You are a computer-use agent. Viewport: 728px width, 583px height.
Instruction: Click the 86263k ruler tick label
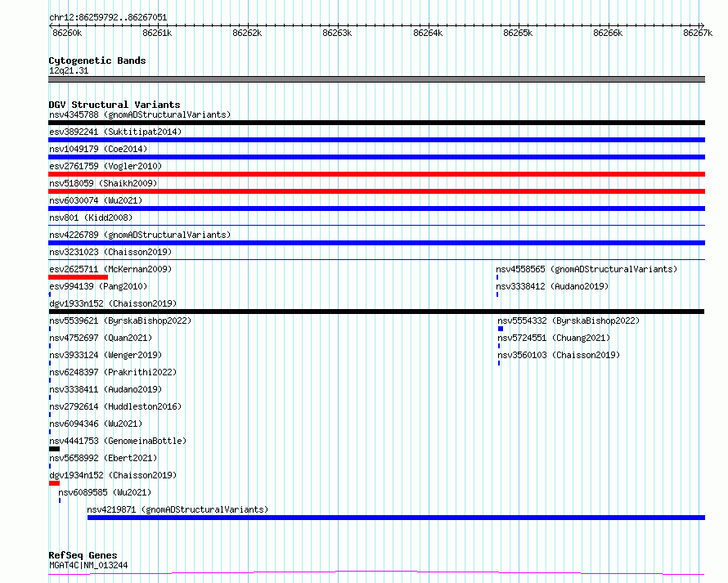click(337, 33)
